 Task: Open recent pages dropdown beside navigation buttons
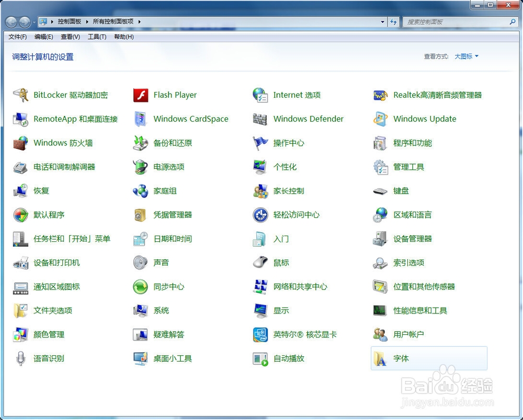click(34, 22)
